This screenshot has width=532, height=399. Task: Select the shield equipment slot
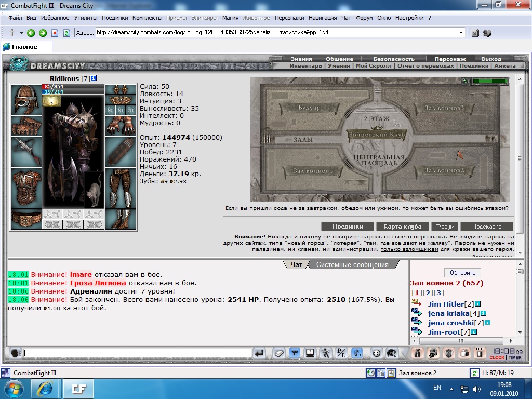point(121,152)
